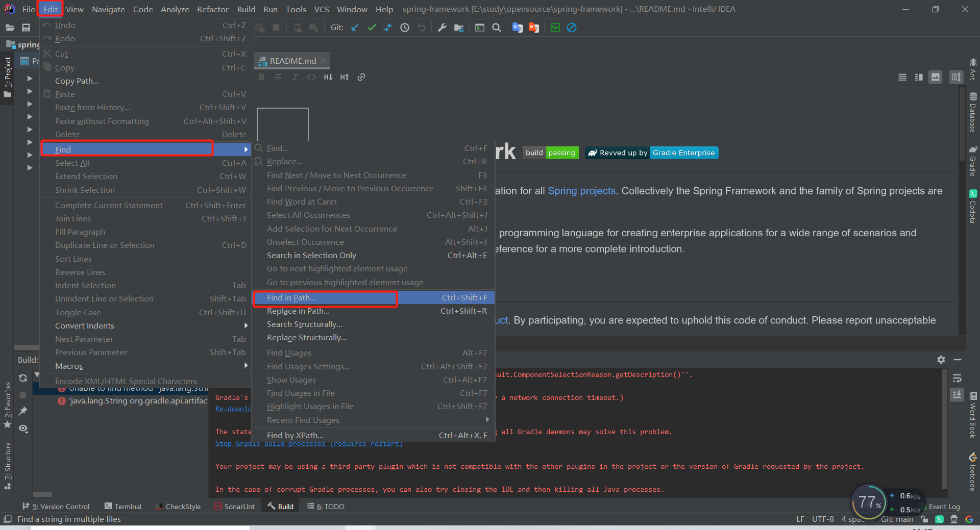This screenshot has height=530, width=980.
Task: Toggle soft-wrap in Build output
Action: [957, 378]
